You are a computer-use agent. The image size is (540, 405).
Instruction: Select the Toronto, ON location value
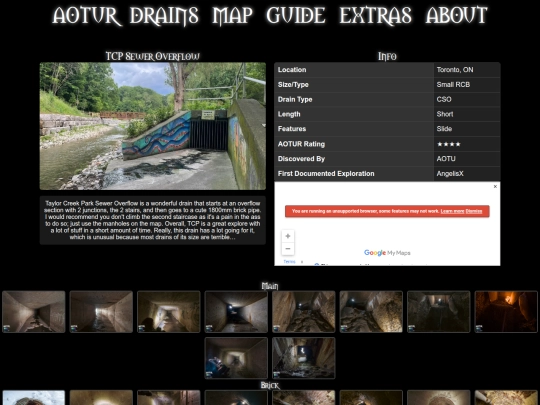[455, 70]
